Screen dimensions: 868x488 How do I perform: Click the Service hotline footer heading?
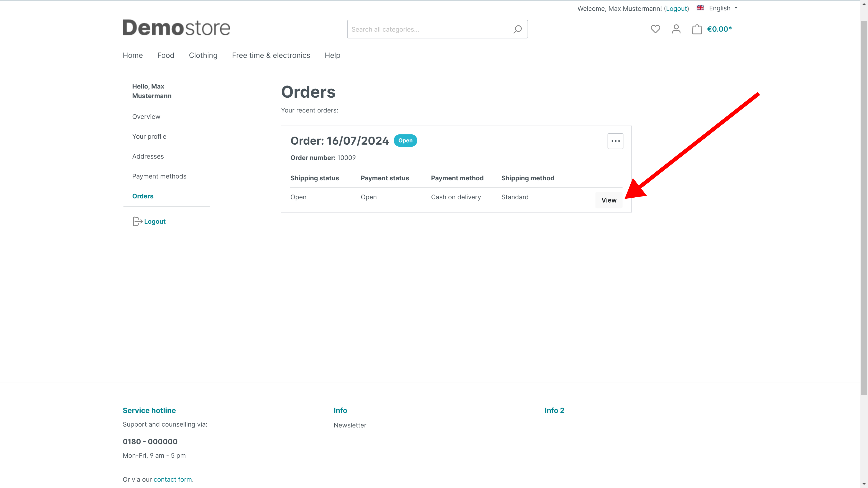(x=149, y=410)
